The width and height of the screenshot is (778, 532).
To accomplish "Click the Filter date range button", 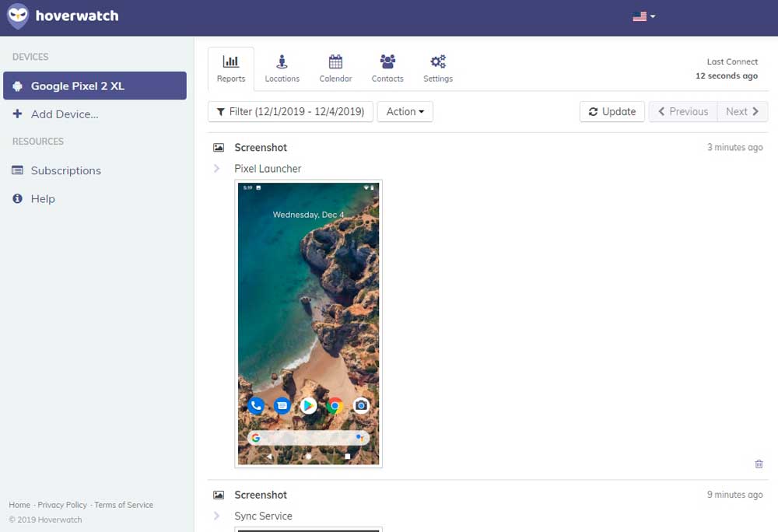I will point(291,111).
